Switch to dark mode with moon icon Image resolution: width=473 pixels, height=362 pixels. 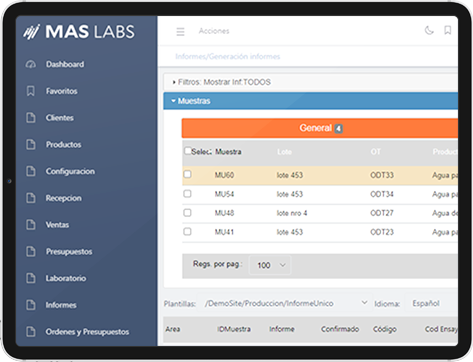[429, 31]
